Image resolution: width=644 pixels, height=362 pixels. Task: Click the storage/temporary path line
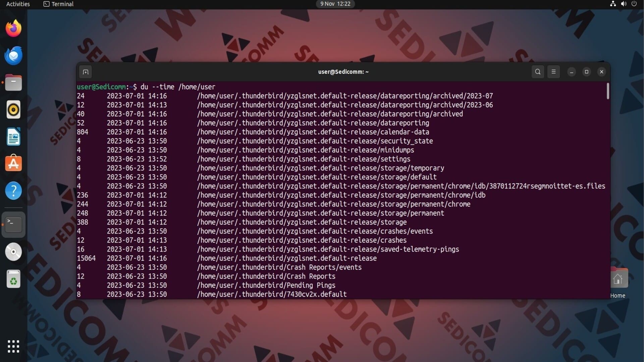click(321, 168)
